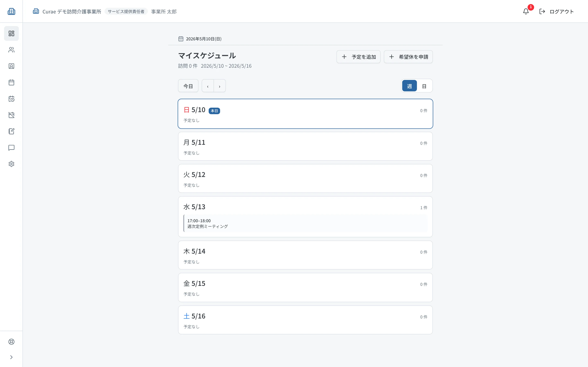588x367 pixels.
Task: Go to the previous week
Action: coord(208,86)
